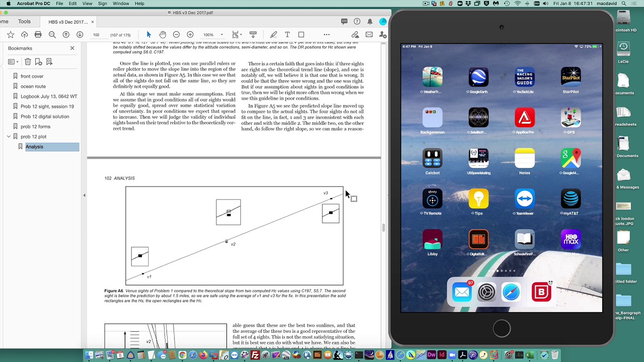Click the iPad home button
644x362 pixels.
[502, 329]
